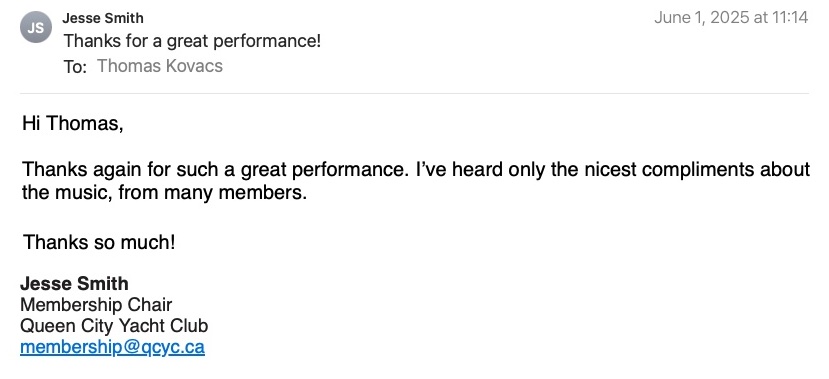Screen dimensions: 829x379
Task: Click the word members. ending the paragraph
Action: coord(262,192)
